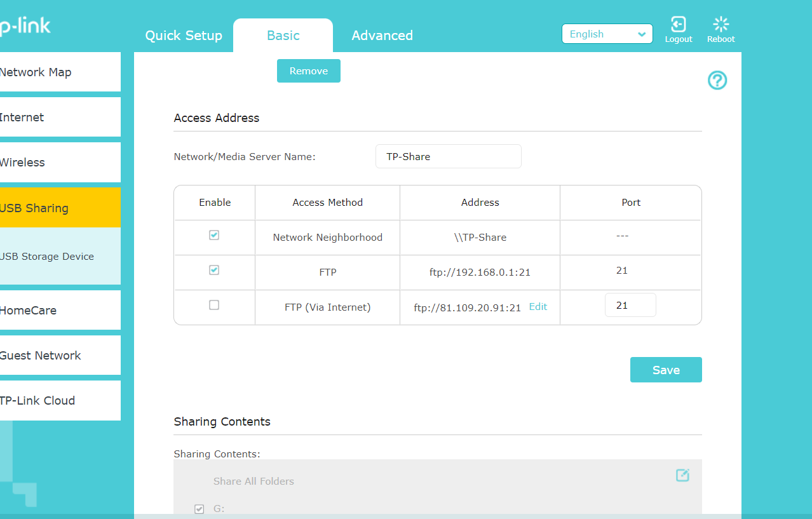Viewport: 812px width, 519px height.
Task: Click the ftp://192.168.0.1:21 address
Action: (x=480, y=273)
